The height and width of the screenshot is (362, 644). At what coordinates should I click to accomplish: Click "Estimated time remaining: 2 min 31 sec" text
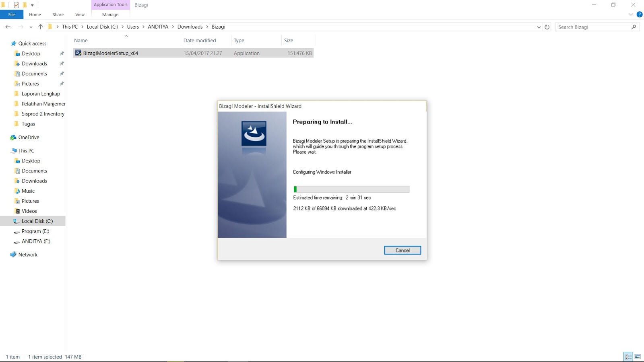[x=332, y=198]
